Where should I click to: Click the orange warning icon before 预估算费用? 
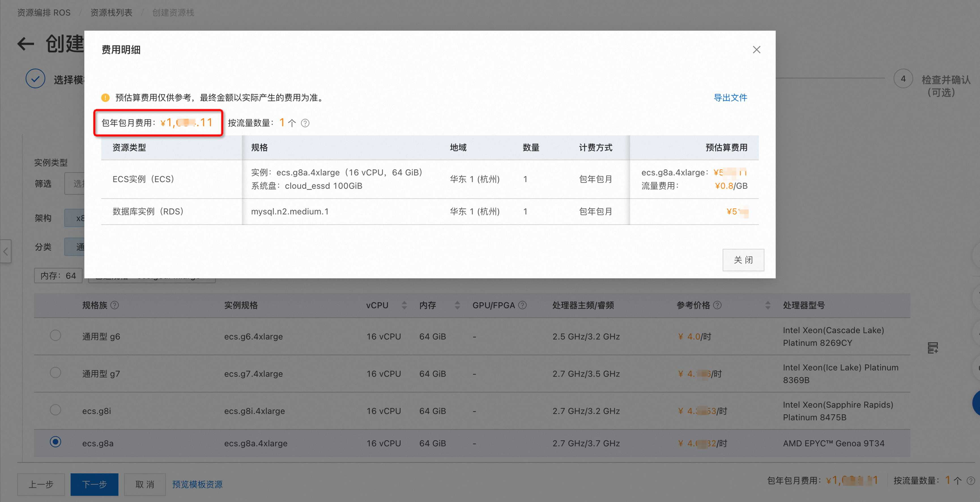pyautogui.click(x=105, y=98)
